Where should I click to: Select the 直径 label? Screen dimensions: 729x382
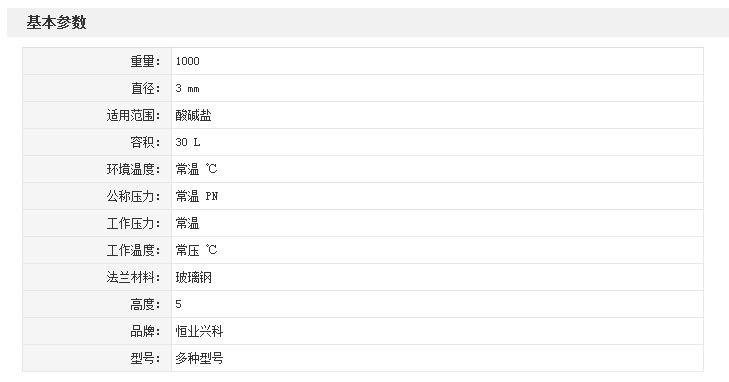(x=146, y=88)
